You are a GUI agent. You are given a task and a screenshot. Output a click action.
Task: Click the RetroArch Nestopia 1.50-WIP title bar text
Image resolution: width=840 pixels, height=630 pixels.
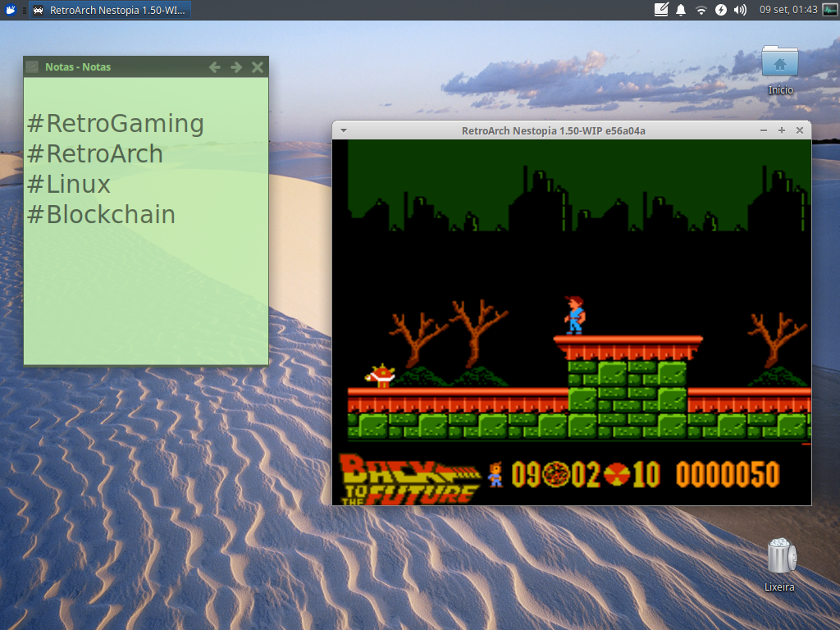tap(554, 130)
